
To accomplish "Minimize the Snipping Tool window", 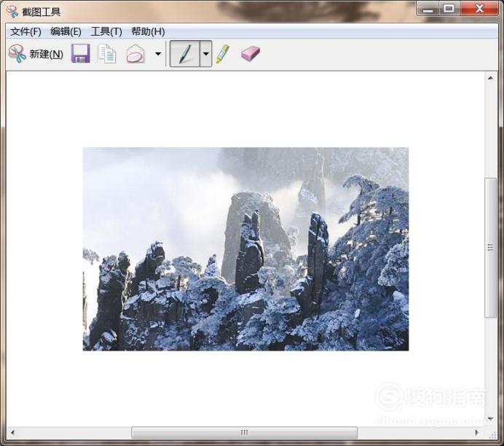I will coord(428,9).
